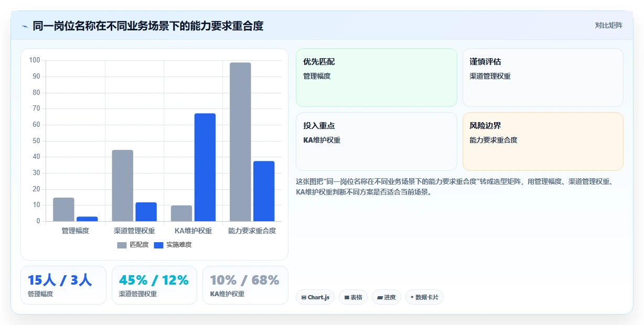Click the 15人 / 3人 stat card
This screenshot has height=325, width=644.
point(63,285)
